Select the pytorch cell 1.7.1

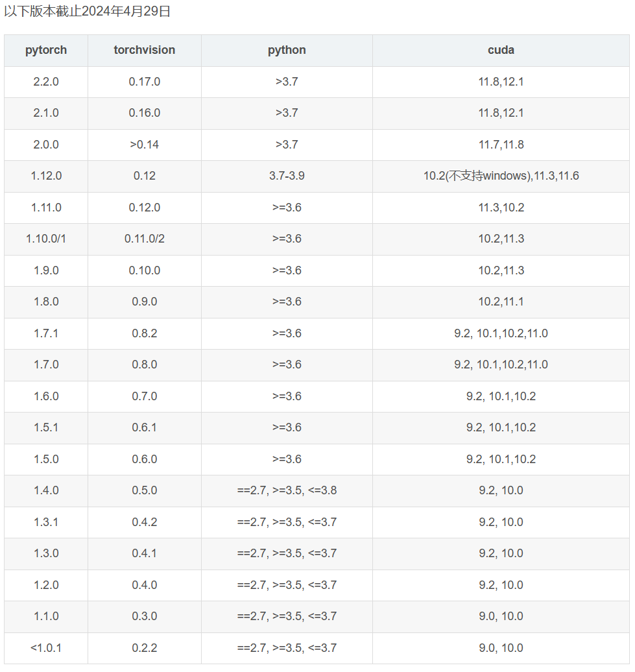pyautogui.click(x=46, y=333)
